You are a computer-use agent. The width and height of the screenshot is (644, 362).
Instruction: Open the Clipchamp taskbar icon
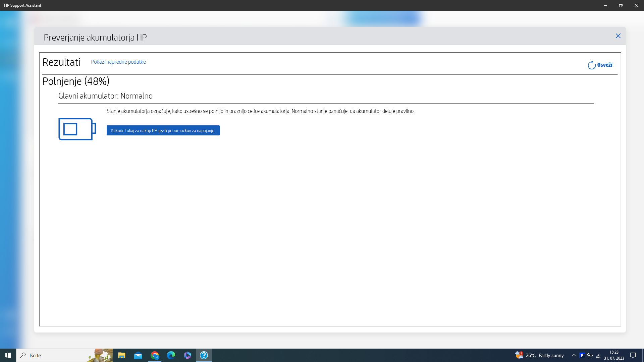[x=187, y=355]
